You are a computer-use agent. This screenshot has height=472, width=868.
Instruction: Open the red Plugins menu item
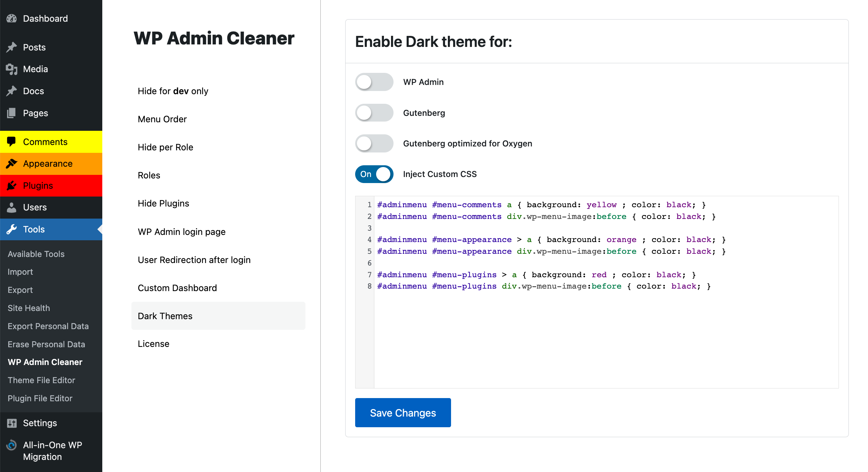point(51,186)
